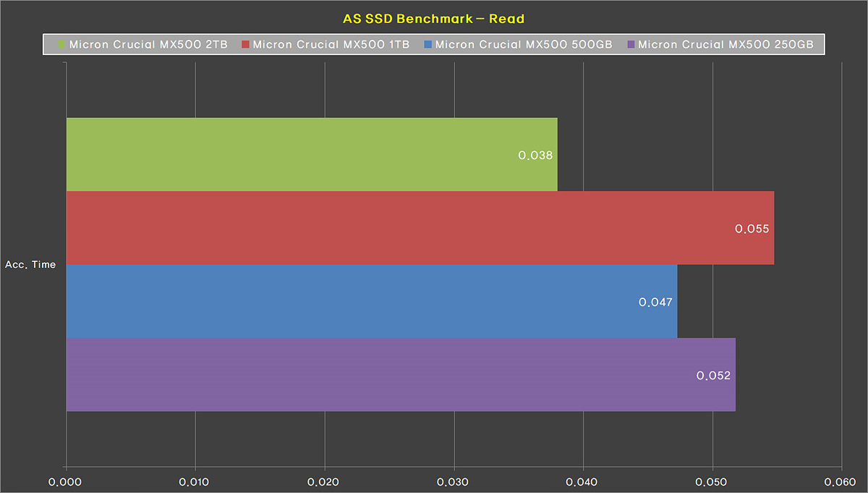Click the 0.000 axis value

(67, 481)
